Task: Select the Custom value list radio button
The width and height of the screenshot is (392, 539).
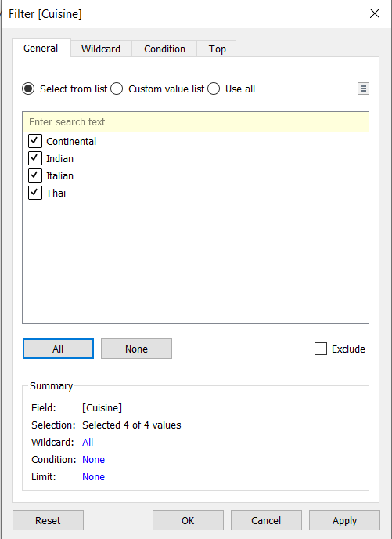Action: point(117,89)
